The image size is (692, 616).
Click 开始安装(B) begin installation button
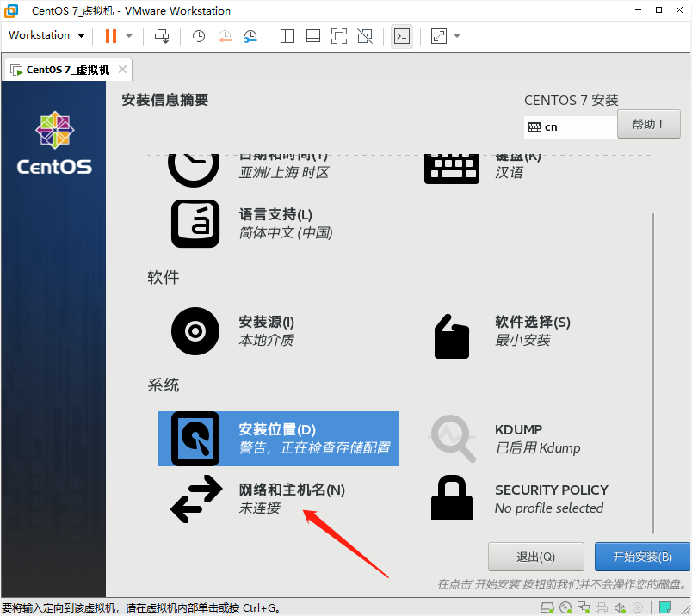(642, 557)
